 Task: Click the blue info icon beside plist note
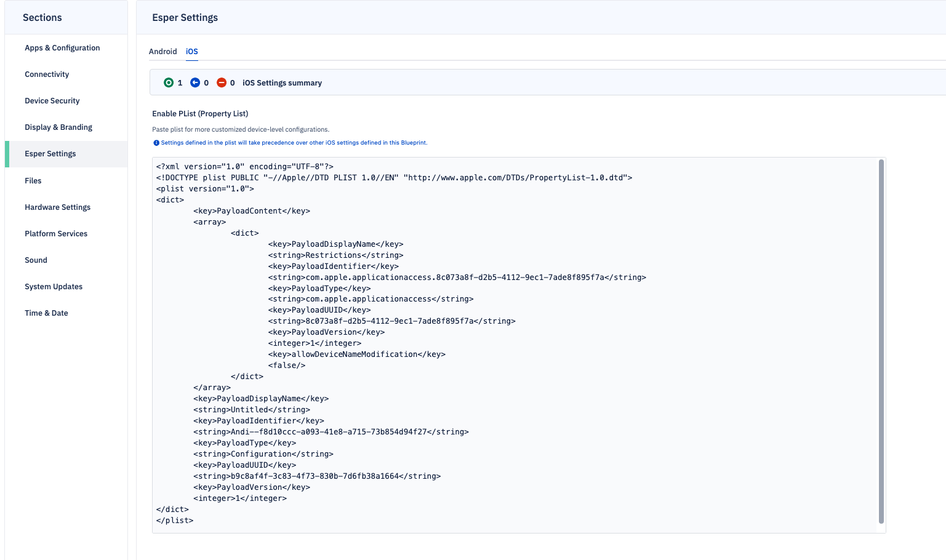(156, 143)
